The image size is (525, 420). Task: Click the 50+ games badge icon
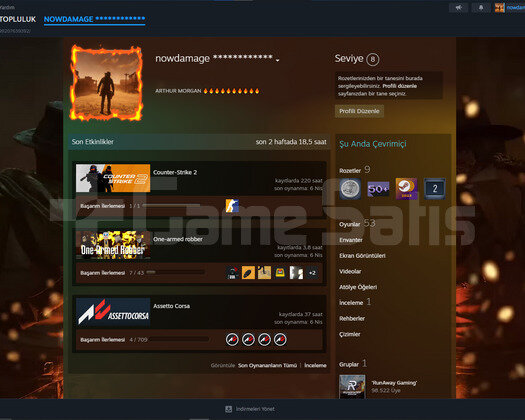[378, 189]
